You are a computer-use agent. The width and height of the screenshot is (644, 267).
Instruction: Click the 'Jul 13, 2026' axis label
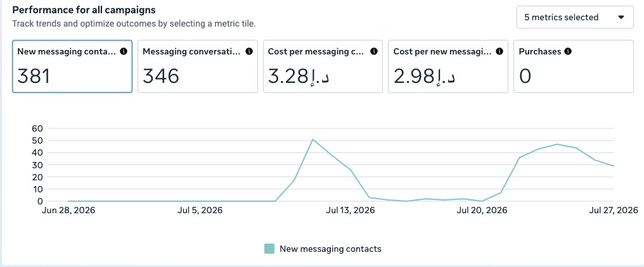[x=351, y=211]
